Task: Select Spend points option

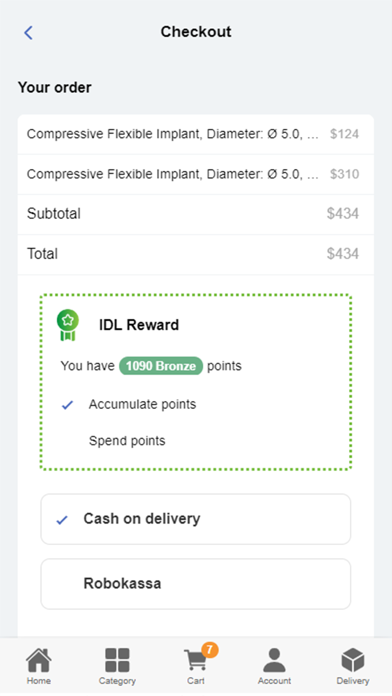Action: click(x=127, y=441)
